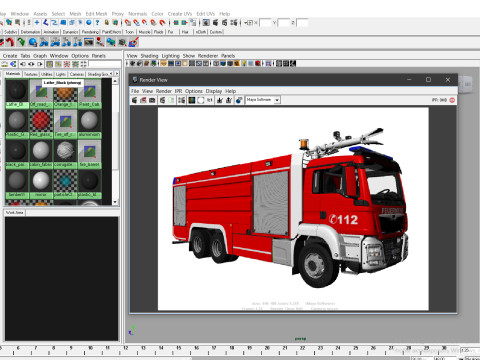Display RGB channels icon in Render View
The width and height of the screenshot is (480, 360).
pos(192,100)
